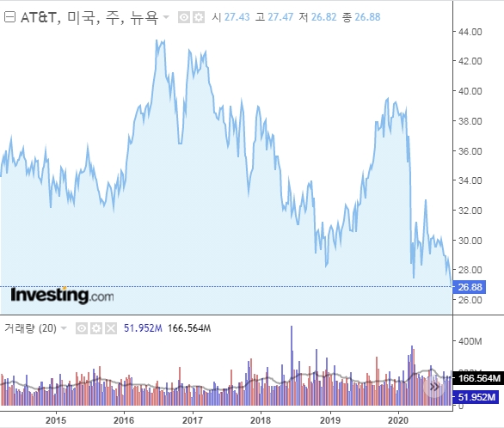This screenshot has width=504, height=428.
Task: Click the 42.00 price axis label
Action: pyautogui.click(x=470, y=61)
